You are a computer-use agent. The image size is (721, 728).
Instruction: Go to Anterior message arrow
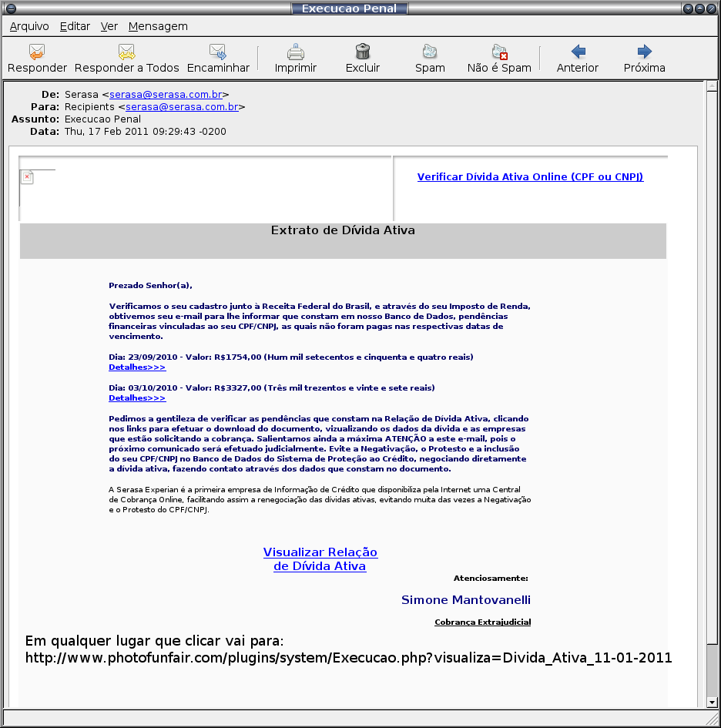pyautogui.click(x=578, y=52)
